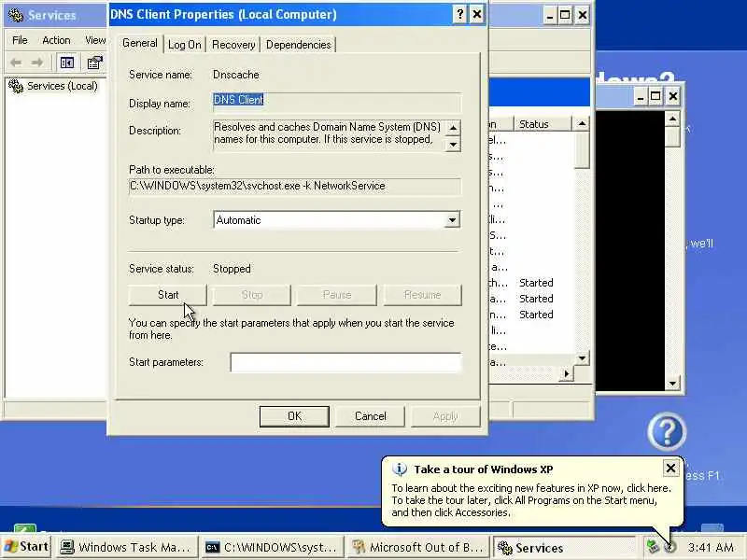Click Services taskbar button

point(564,548)
